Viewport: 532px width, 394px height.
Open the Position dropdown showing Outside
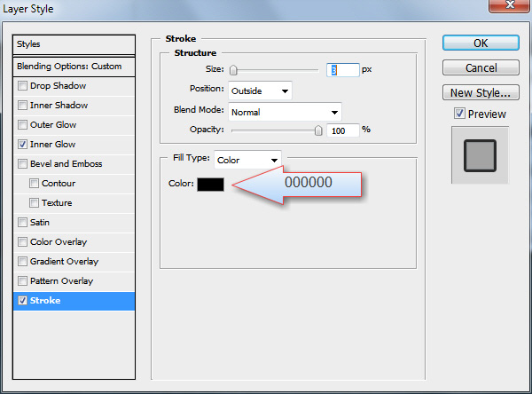pos(260,91)
